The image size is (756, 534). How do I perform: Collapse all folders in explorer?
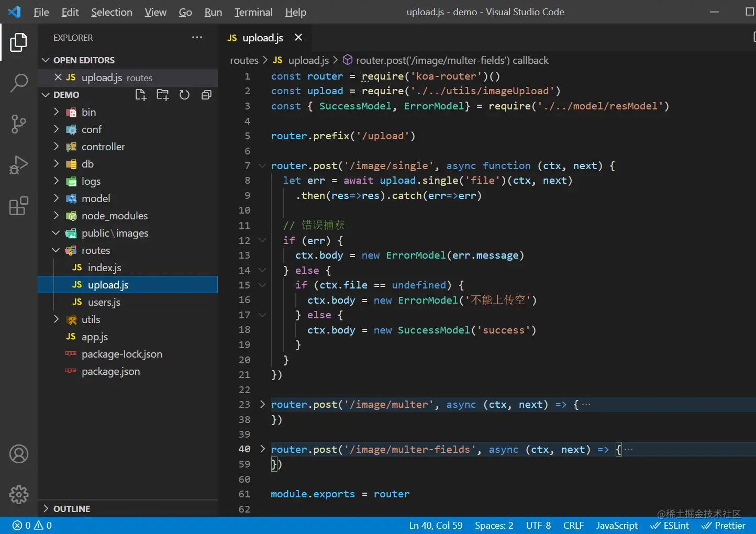(206, 95)
